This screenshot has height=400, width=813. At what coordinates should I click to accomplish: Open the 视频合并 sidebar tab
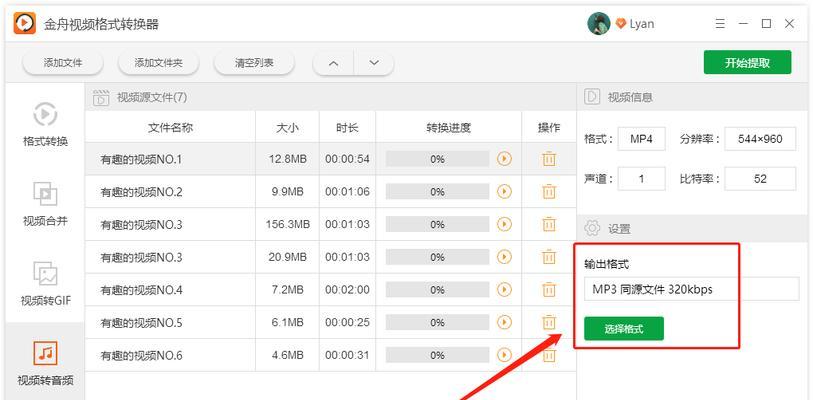click(x=45, y=203)
